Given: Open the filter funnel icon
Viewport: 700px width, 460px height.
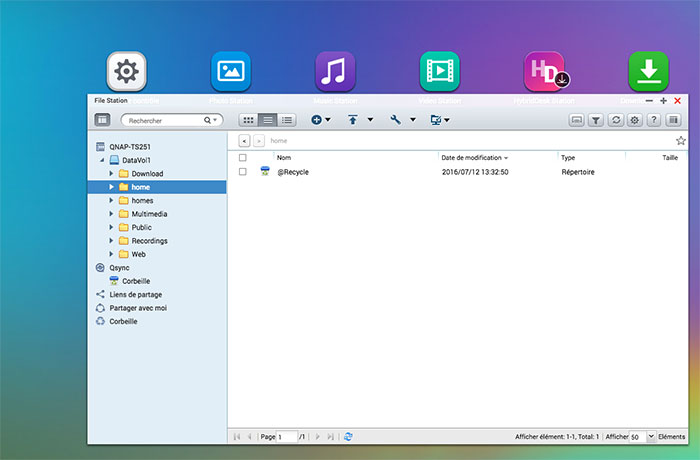Looking at the screenshot, I should point(596,120).
